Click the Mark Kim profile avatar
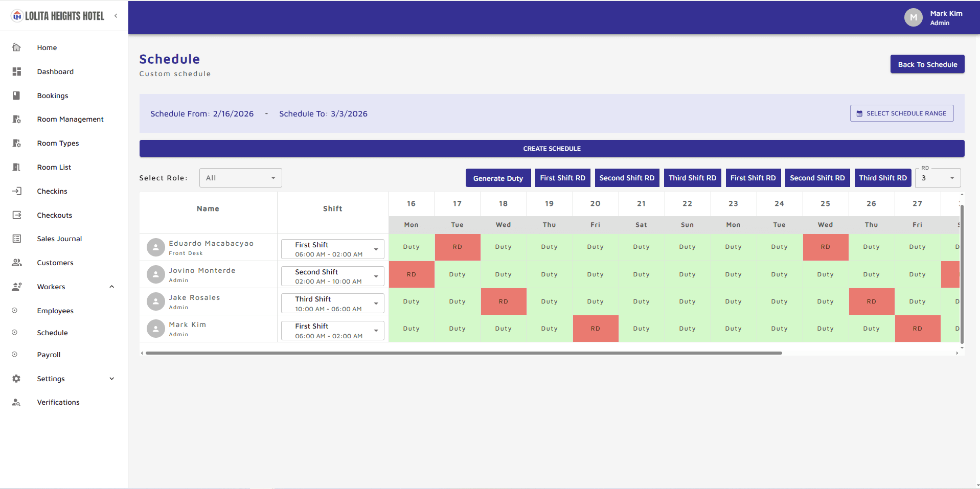Screen dimensions: 980x489 pyautogui.click(x=913, y=17)
